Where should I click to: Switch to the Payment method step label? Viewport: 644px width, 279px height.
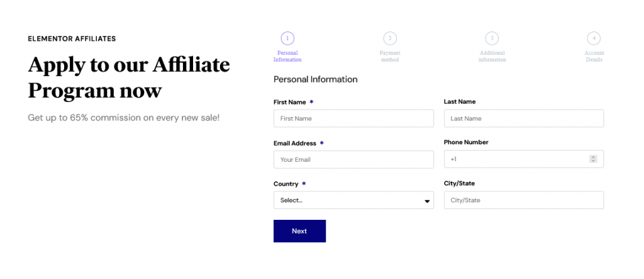[x=390, y=56]
